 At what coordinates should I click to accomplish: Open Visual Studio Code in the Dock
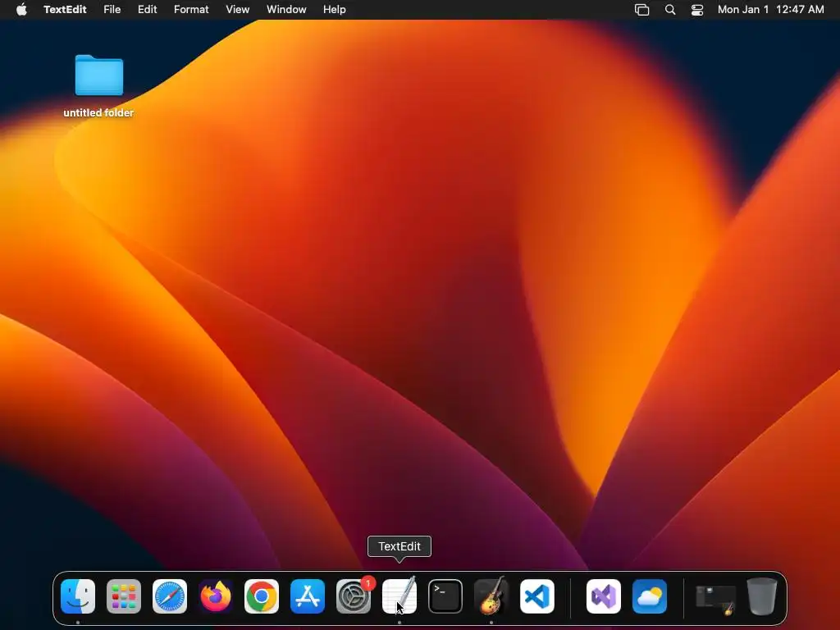click(x=537, y=596)
